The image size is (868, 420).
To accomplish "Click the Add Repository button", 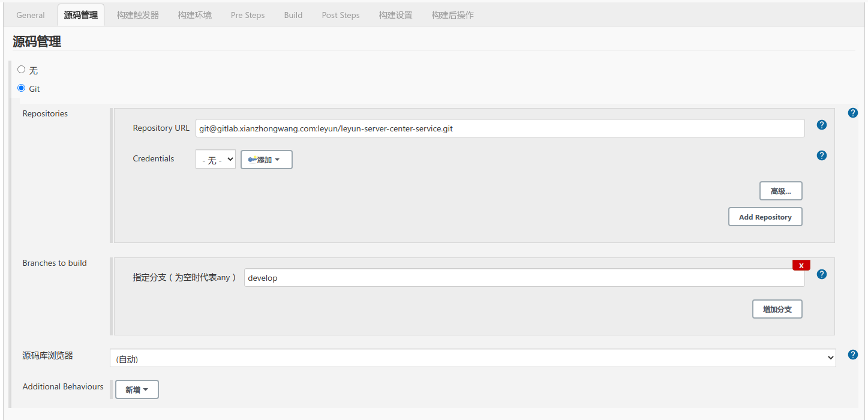I will (765, 217).
